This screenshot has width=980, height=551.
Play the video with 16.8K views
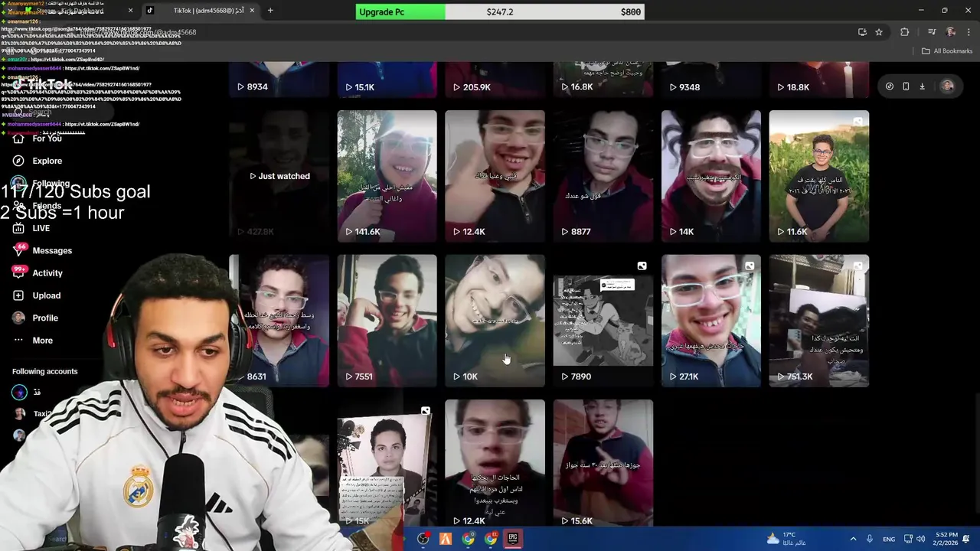[x=603, y=80]
